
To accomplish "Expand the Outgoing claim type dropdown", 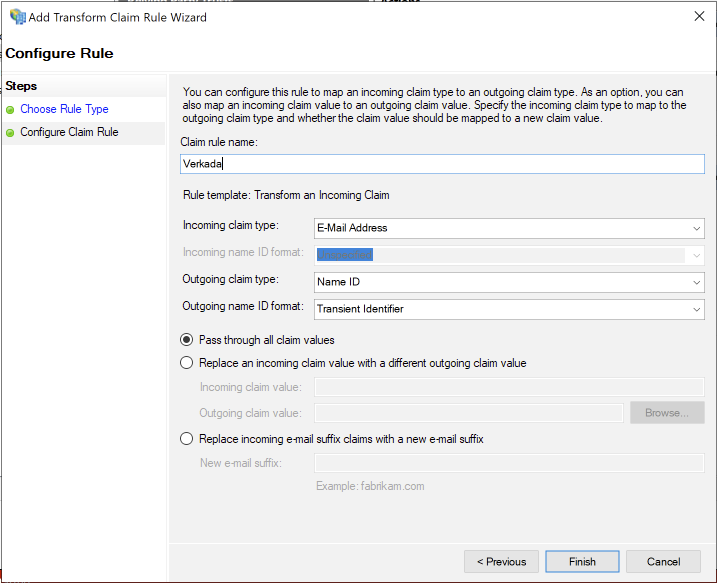I will tap(509, 283).
